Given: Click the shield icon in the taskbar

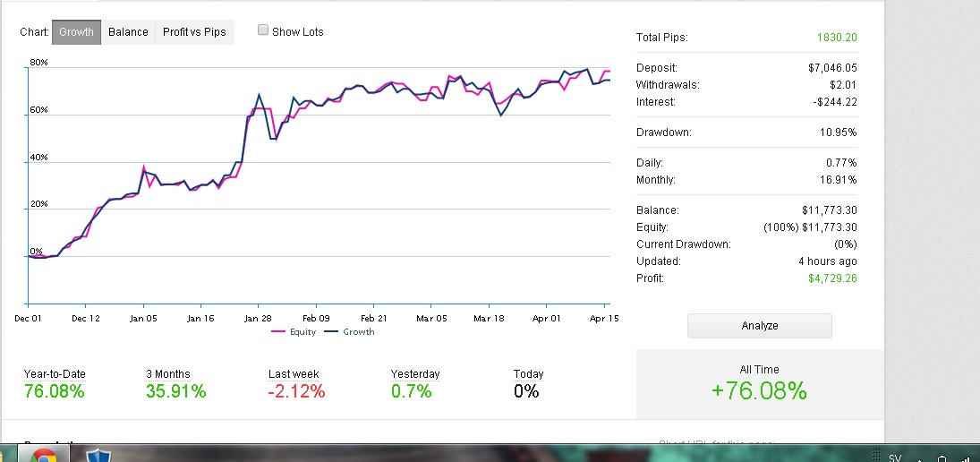Looking at the screenshot, I should pos(102,455).
